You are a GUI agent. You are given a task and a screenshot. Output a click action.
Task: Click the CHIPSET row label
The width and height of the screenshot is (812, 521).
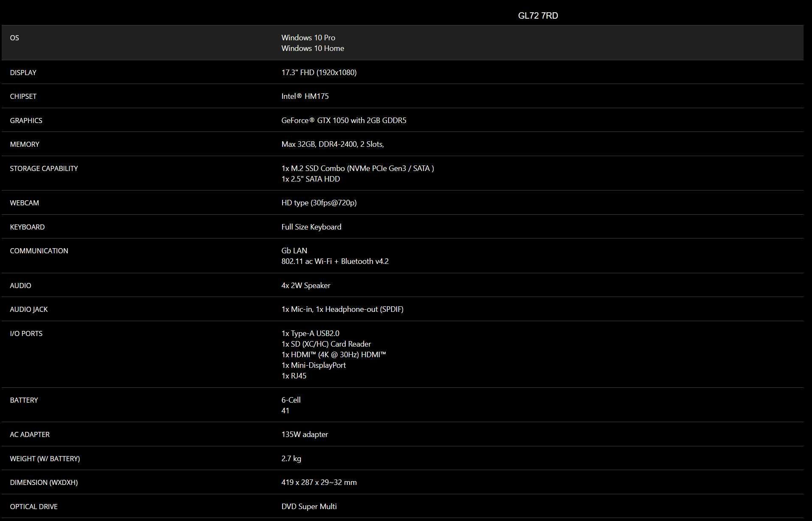click(23, 96)
